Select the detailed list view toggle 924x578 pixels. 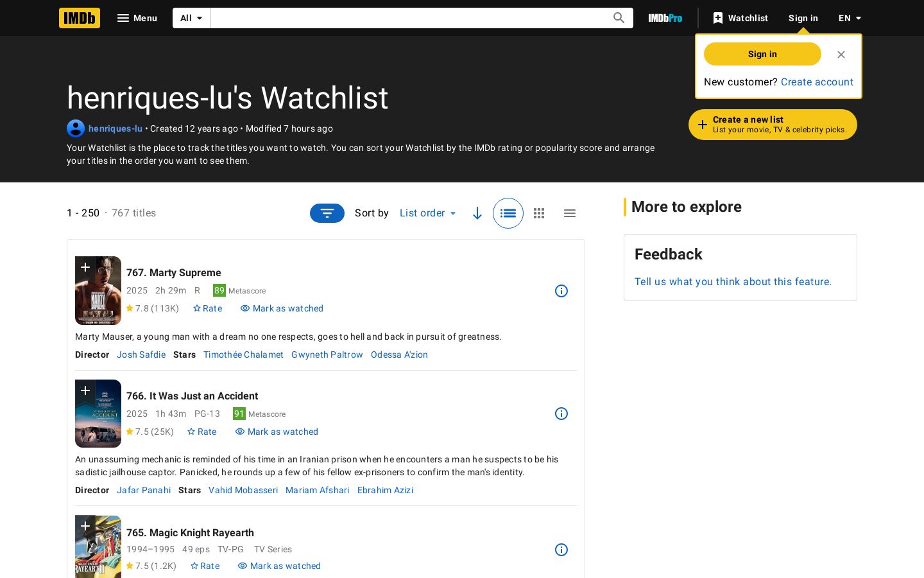click(508, 213)
